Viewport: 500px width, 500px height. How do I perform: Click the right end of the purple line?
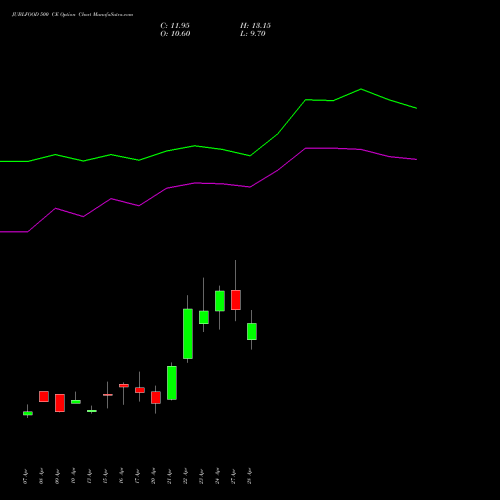416,160
